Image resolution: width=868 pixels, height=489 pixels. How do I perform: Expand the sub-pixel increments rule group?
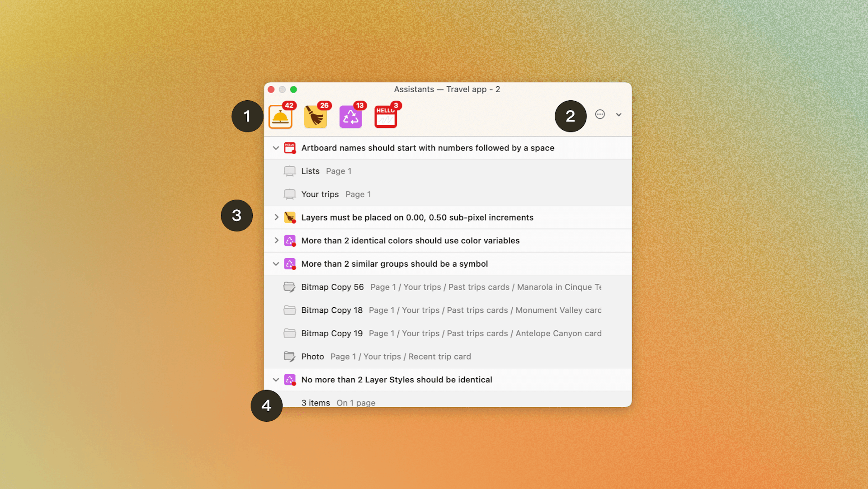pyautogui.click(x=276, y=217)
